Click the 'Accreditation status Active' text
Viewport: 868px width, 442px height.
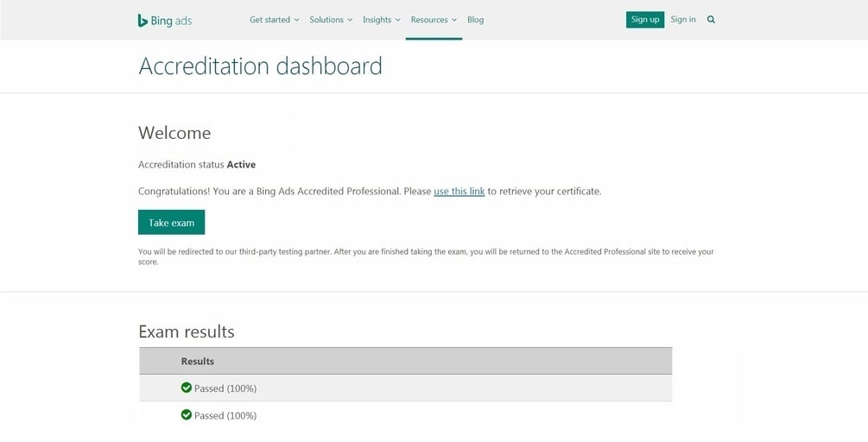coord(197,165)
